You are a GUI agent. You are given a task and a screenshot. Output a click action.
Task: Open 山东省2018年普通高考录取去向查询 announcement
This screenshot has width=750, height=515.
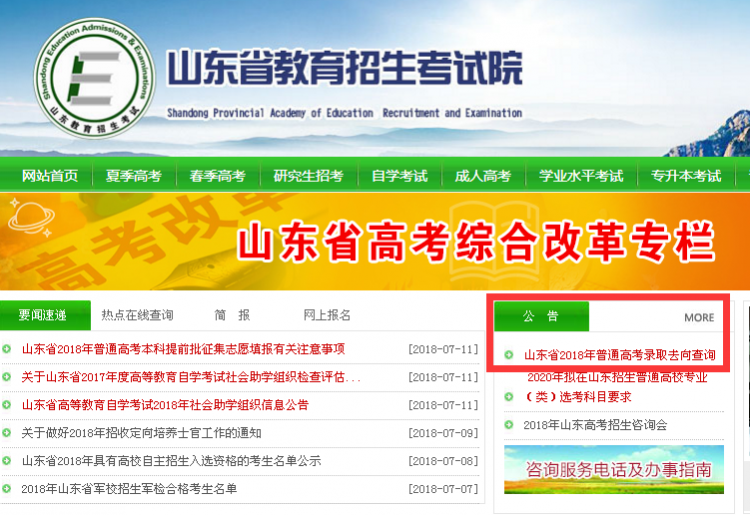click(620, 355)
